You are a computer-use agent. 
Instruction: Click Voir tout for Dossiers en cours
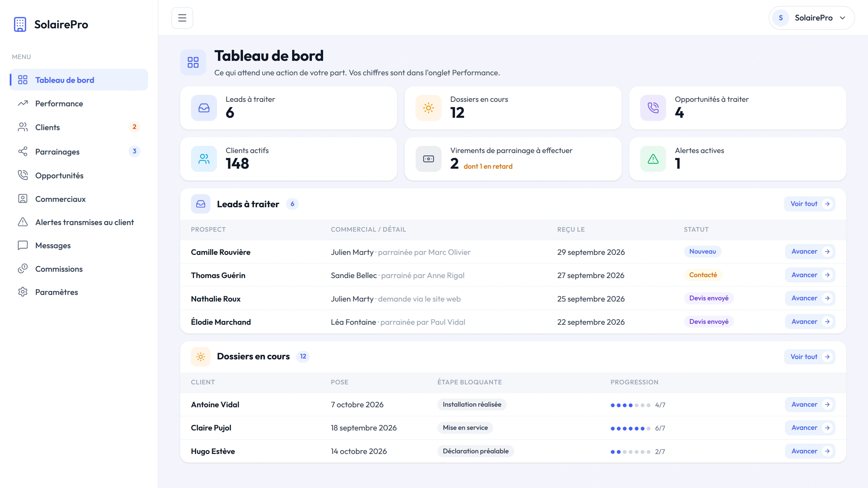pyautogui.click(x=809, y=357)
